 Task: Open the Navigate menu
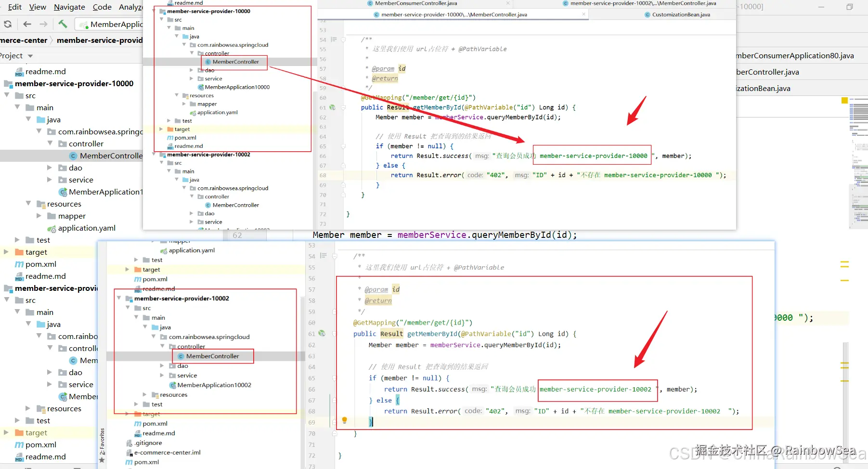coord(69,7)
